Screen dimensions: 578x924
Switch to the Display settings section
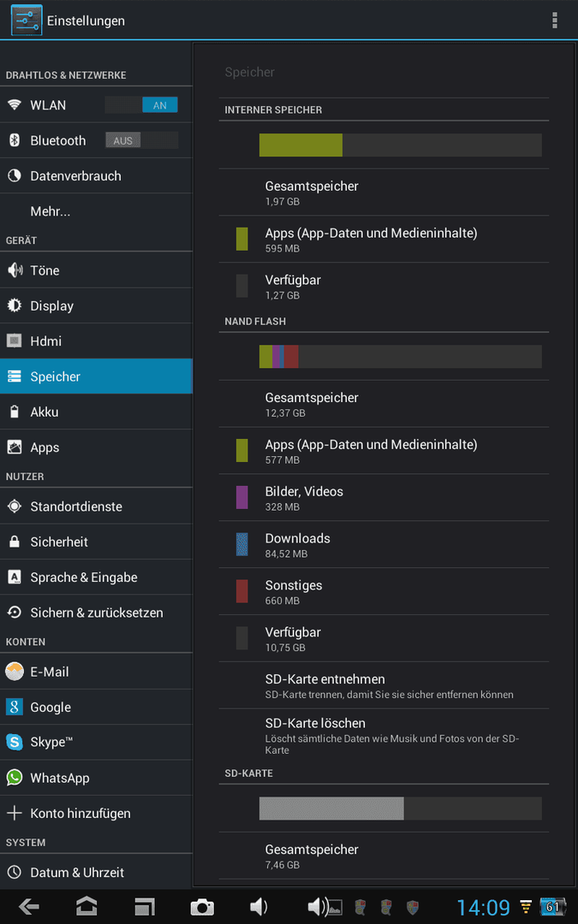pyautogui.click(x=96, y=305)
